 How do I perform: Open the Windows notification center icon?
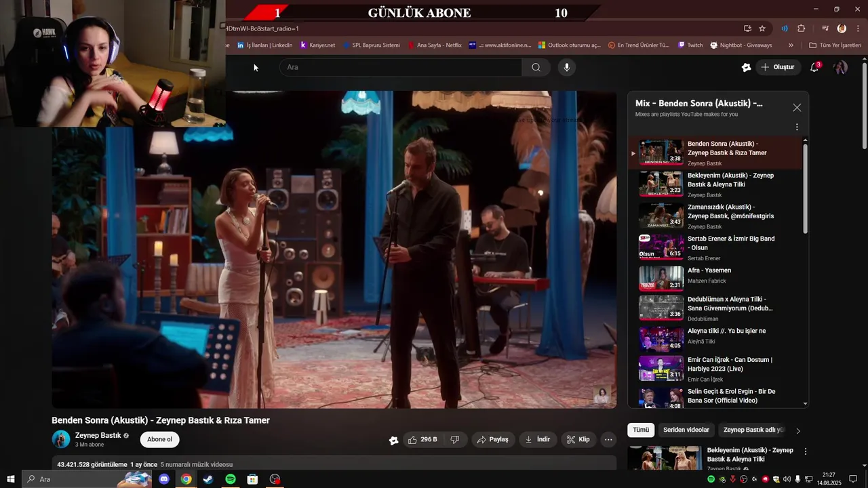click(853, 479)
